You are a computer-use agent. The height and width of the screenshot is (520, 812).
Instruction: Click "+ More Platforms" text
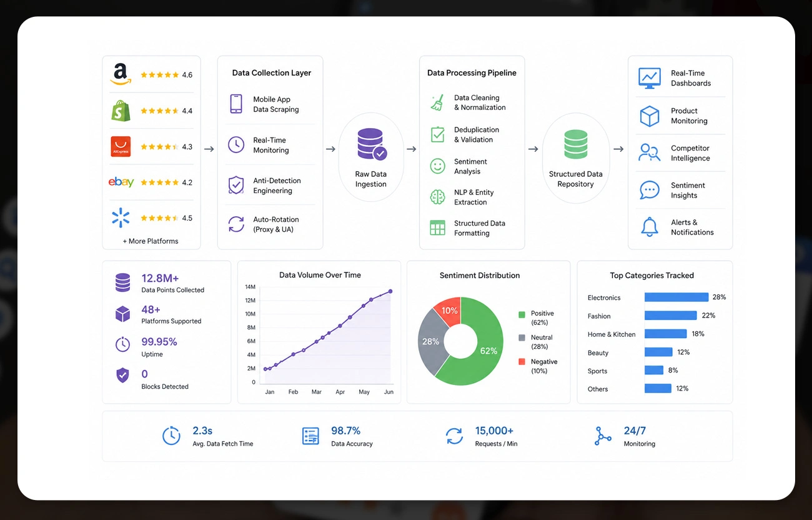point(151,241)
